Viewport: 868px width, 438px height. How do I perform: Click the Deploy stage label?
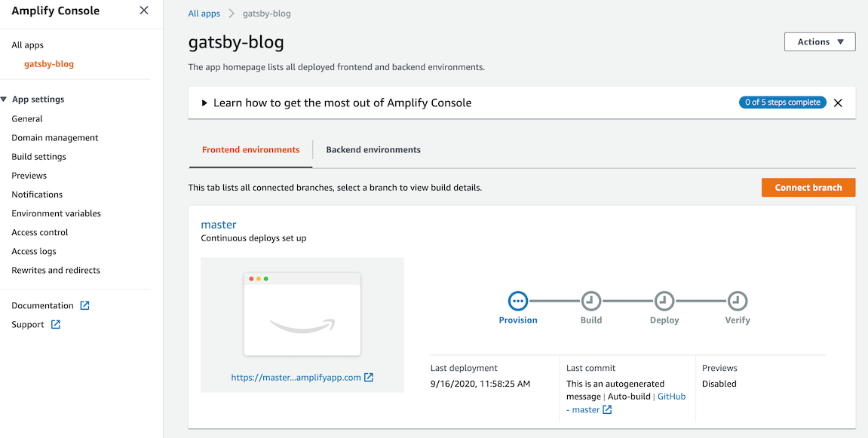click(x=664, y=320)
